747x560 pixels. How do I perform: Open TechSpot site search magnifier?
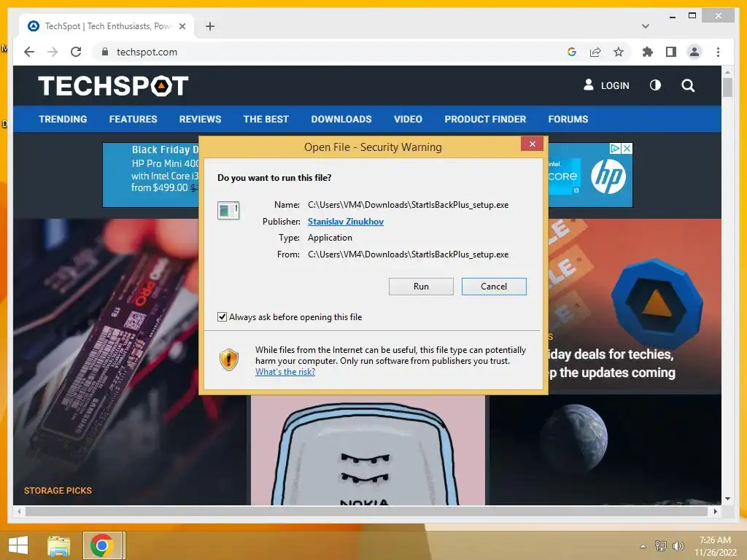(x=688, y=86)
